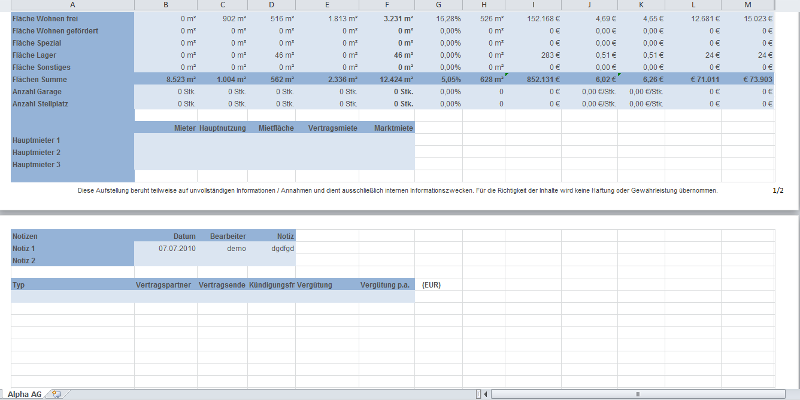
Task: Select the 283 € cell
Action: pyautogui.click(x=533, y=55)
